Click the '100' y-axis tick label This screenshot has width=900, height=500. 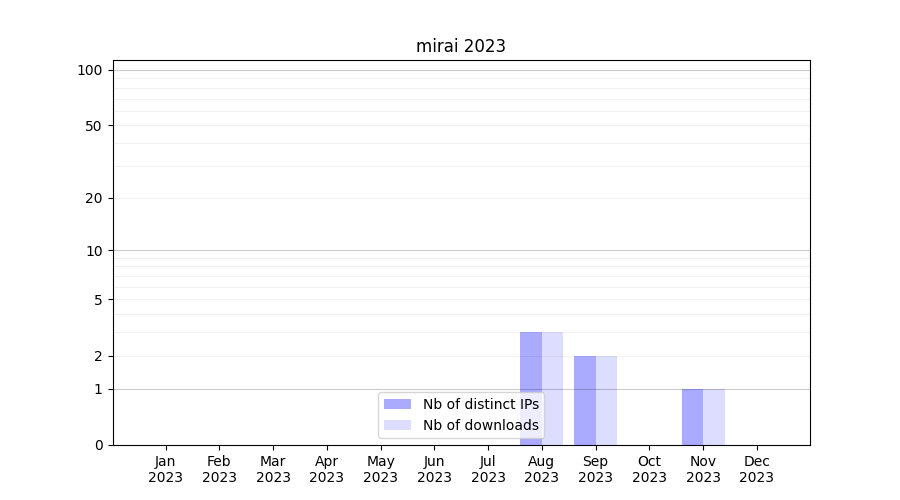click(x=90, y=70)
